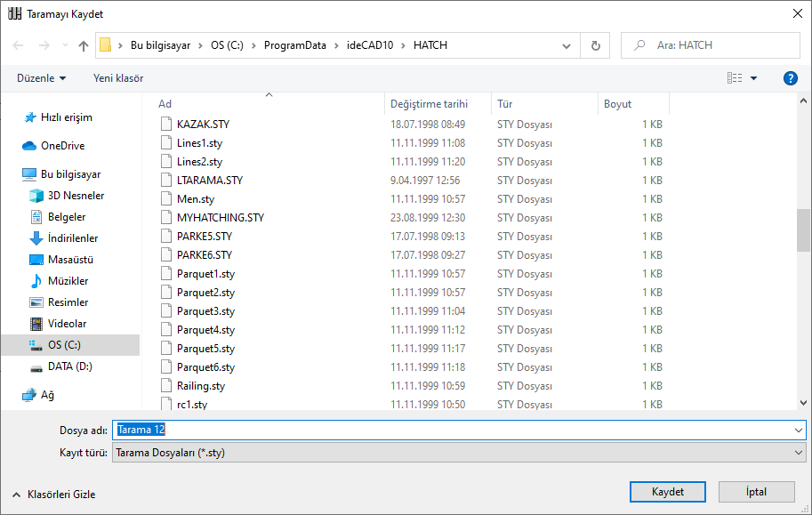Open the address bar history dropdown
The height and width of the screenshot is (515, 812).
pyautogui.click(x=567, y=45)
